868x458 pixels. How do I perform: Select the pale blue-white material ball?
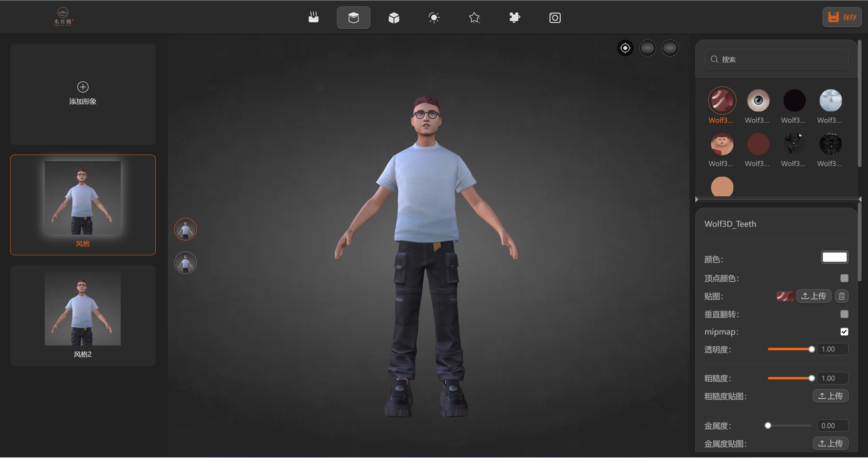pyautogui.click(x=831, y=100)
